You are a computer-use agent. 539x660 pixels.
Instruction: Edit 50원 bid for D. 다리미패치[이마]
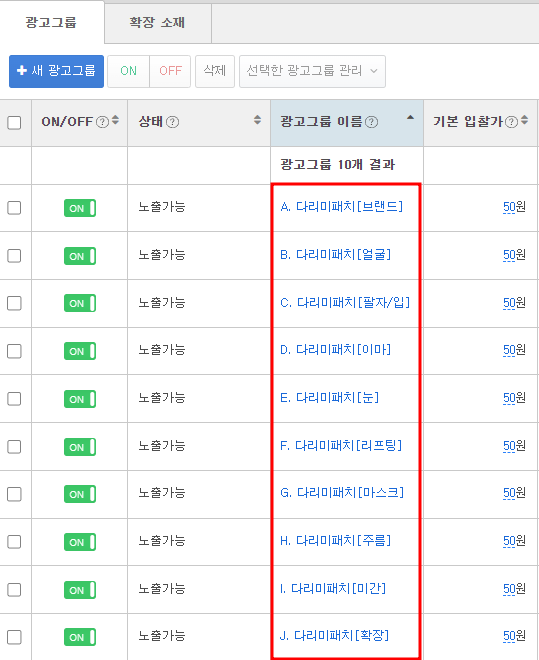pos(514,350)
